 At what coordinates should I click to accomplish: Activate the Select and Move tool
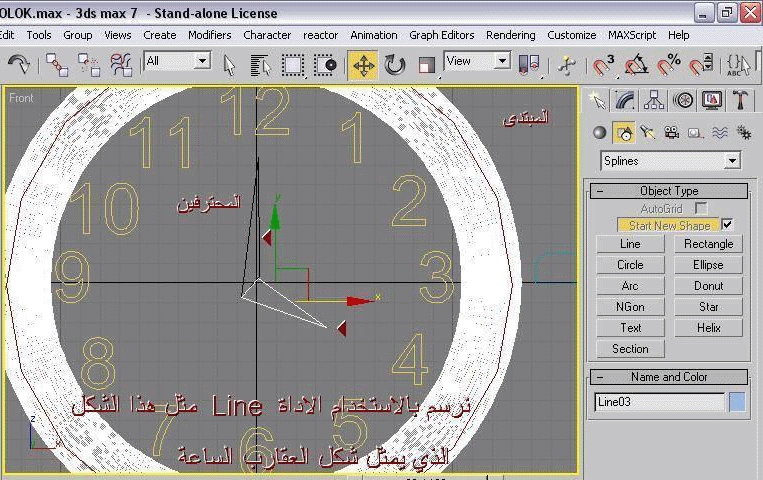[x=363, y=65]
